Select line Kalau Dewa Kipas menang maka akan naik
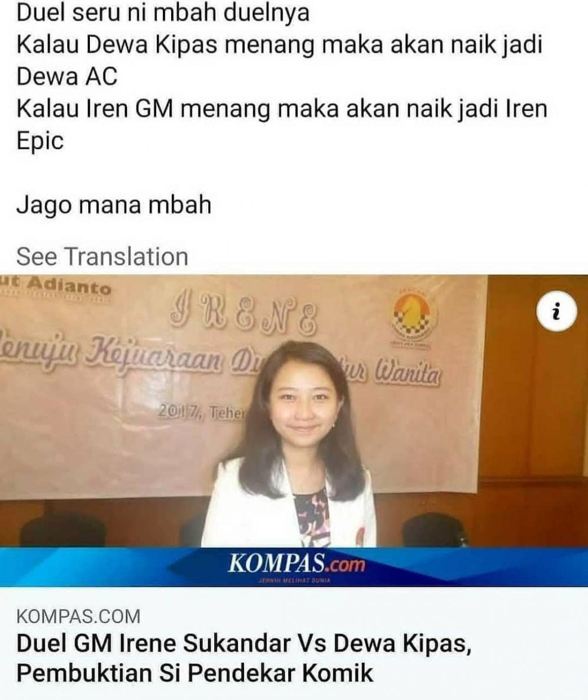 279,45
